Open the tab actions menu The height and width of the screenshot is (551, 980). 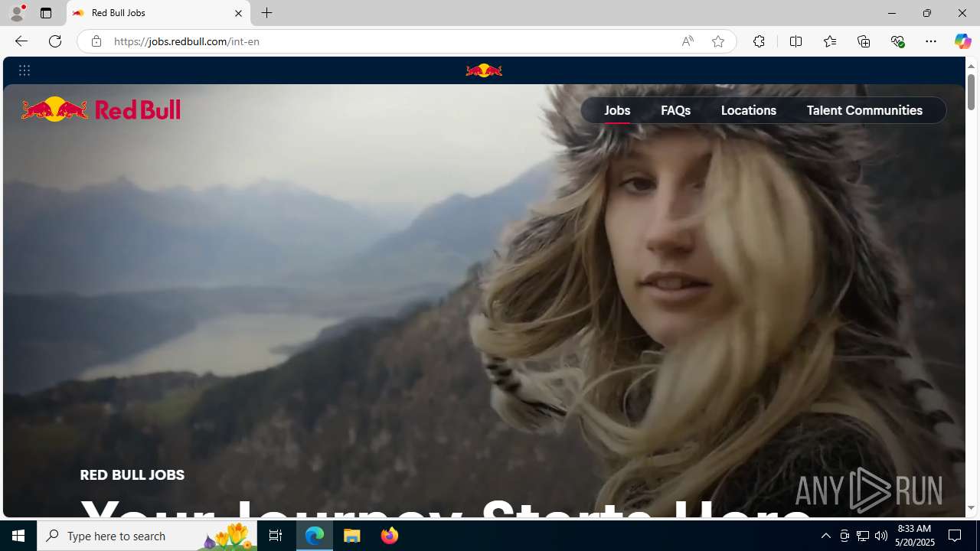coord(46,13)
